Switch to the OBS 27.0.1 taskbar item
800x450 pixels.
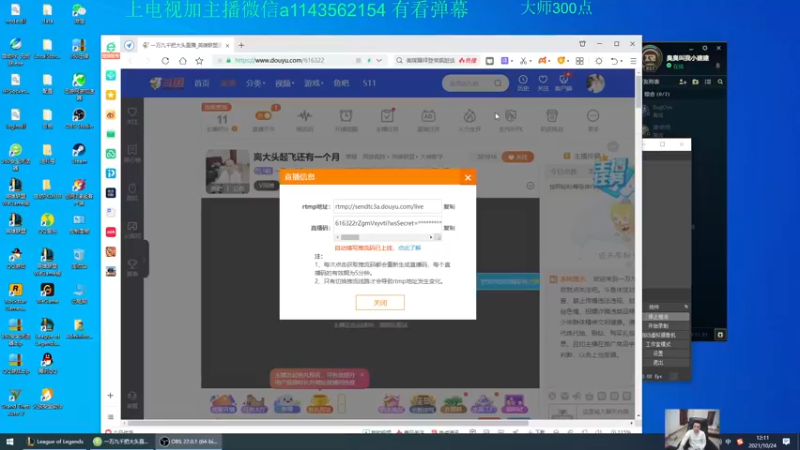[189, 441]
